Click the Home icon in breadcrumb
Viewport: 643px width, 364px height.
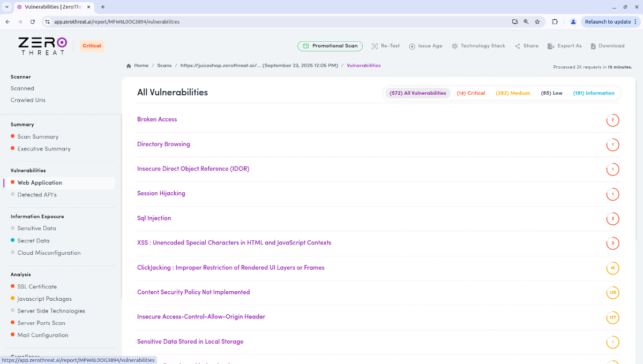click(129, 66)
